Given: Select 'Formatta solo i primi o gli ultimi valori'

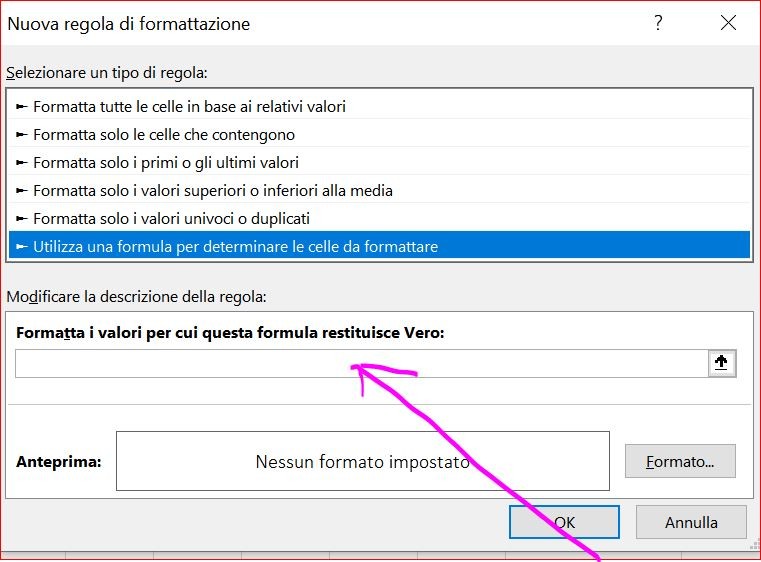Looking at the screenshot, I should [380, 163].
